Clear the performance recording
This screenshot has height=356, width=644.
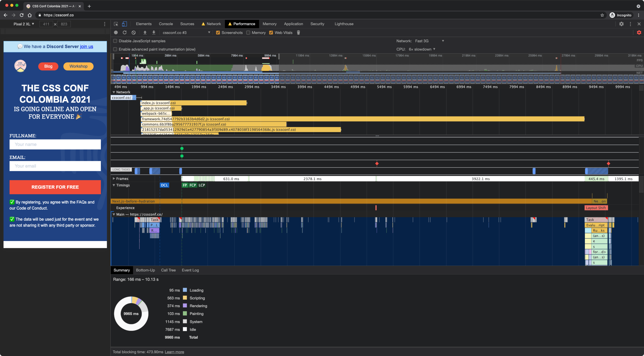click(134, 32)
